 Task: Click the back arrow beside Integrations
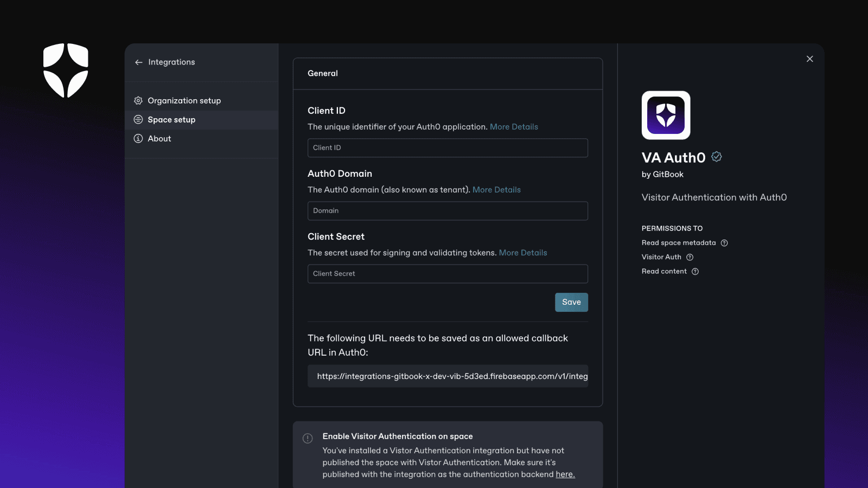[139, 62]
